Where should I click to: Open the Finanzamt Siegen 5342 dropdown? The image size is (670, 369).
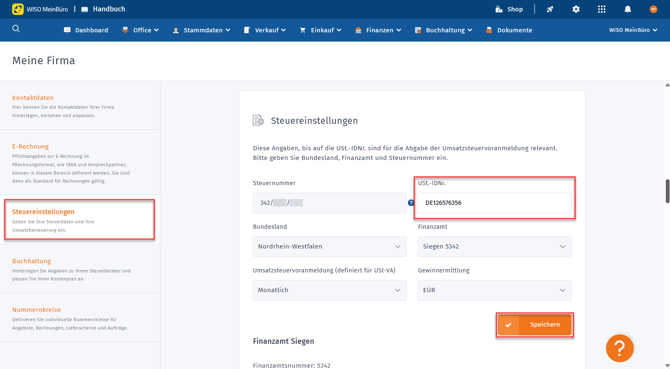(x=494, y=246)
